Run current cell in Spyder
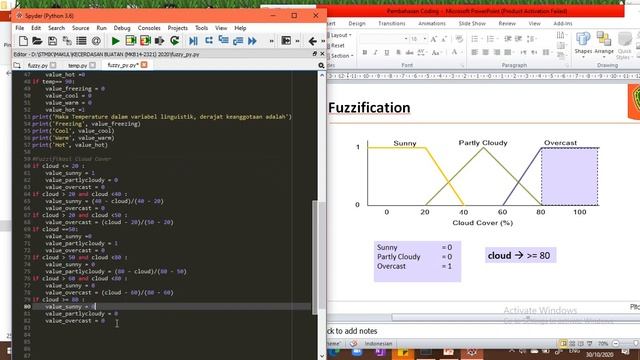 click(131, 40)
